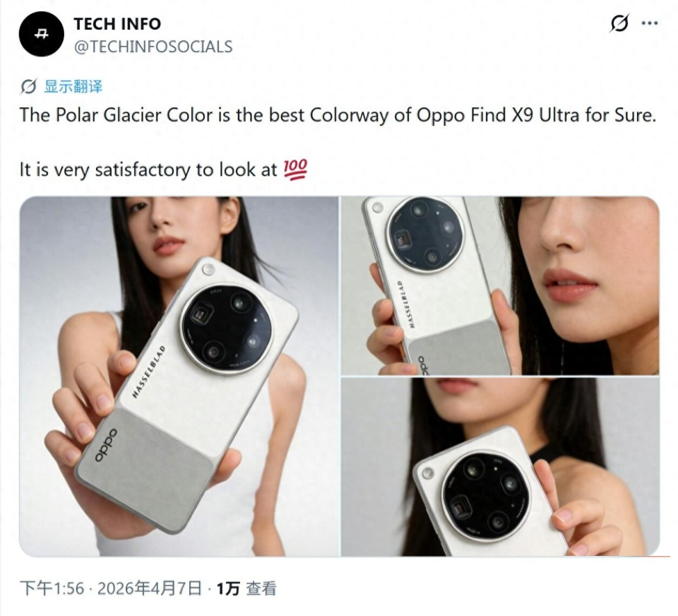This screenshot has width=678, height=616.
Task: Click the Polar Glacier Color sentence text
Action: [x=338, y=115]
